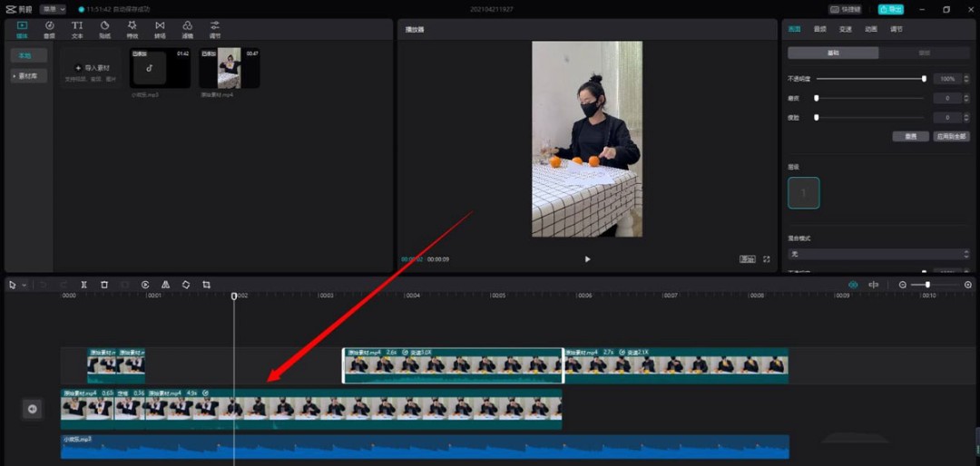
Task: Click the trash delete icon in timeline toolbar
Action: click(x=104, y=285)
